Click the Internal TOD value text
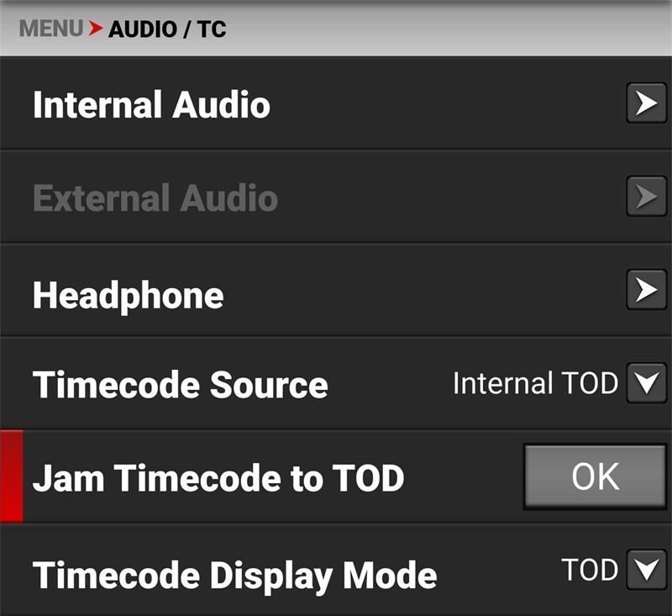The height and width of the screenshot is (616, 672). pos(535,384)
